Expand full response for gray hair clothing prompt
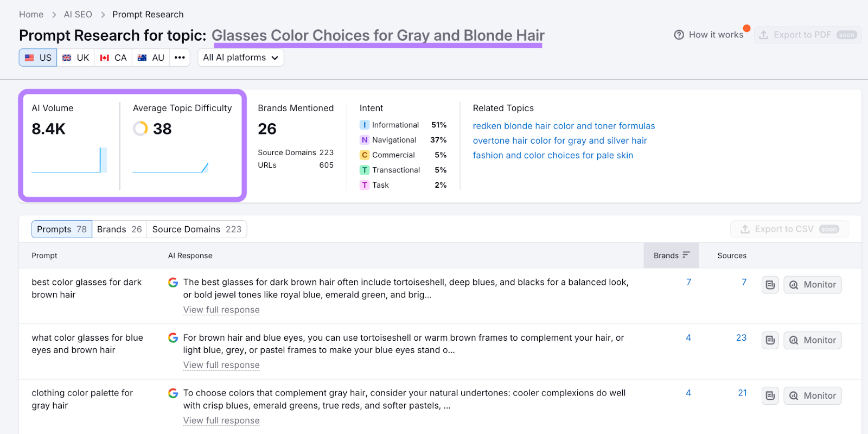The width and height of the screenshot is (868, 434). 221,420
